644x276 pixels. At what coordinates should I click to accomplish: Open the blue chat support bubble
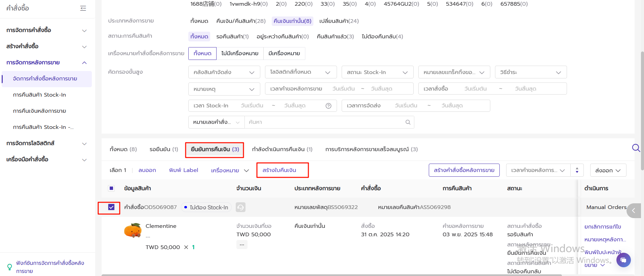pyautogui.click(x=623, y=260)
